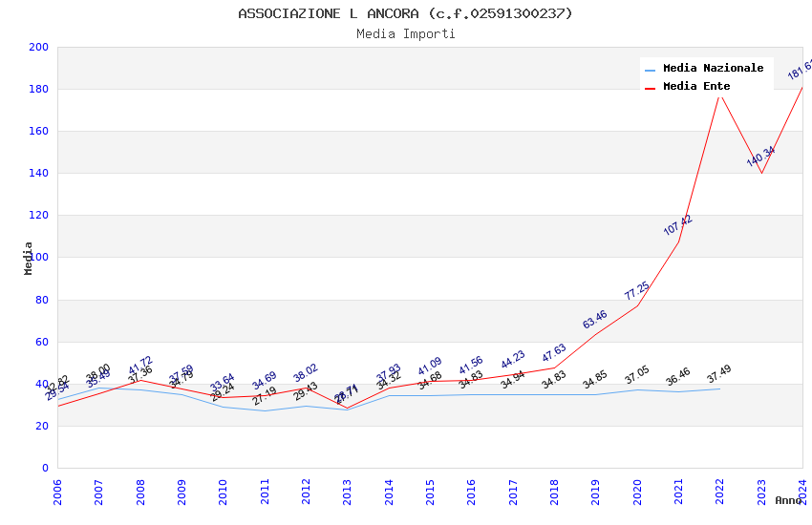Click the x-axis year label 2019
The image size is (812, 525).
coord(595,492)
